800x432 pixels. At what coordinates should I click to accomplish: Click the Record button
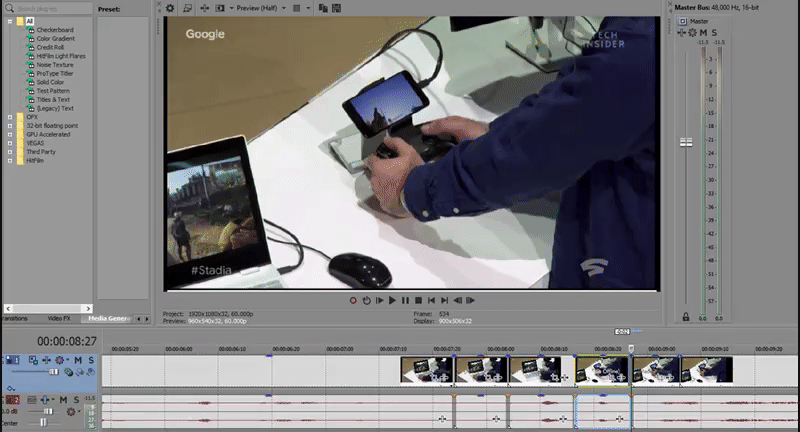coord(353,300)
